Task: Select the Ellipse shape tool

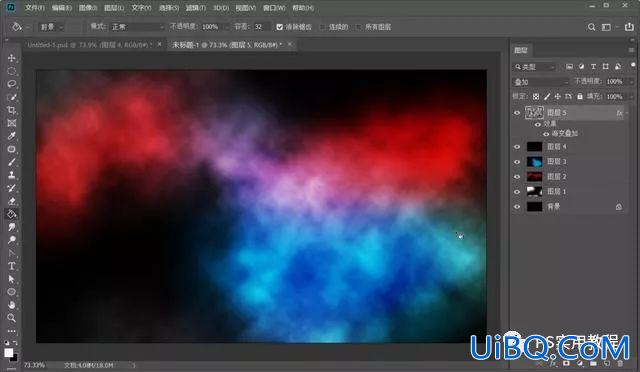Action: coord(11,292)
